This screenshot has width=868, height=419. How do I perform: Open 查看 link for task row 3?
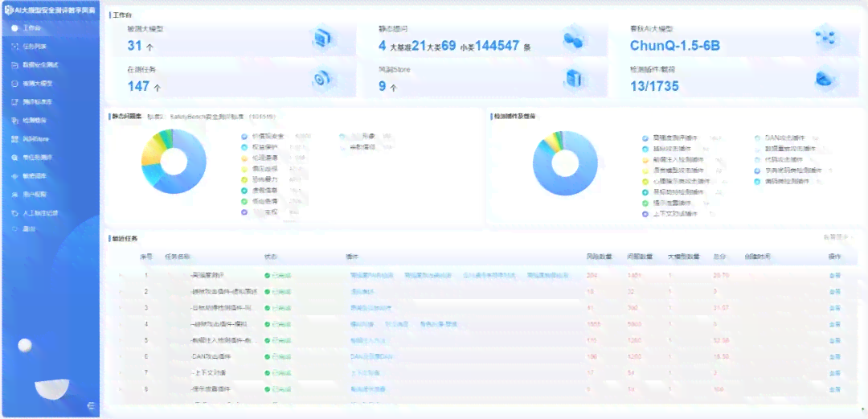pyautogui.click(x=834, y=308)
